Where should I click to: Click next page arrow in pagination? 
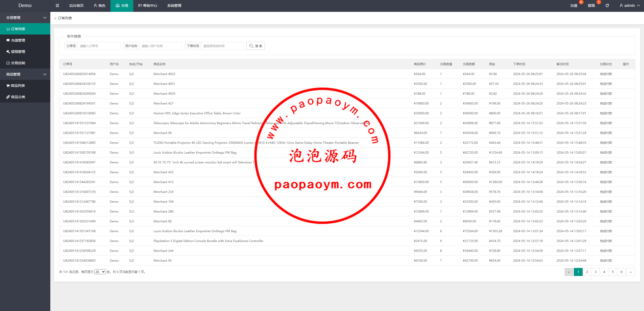630,272
